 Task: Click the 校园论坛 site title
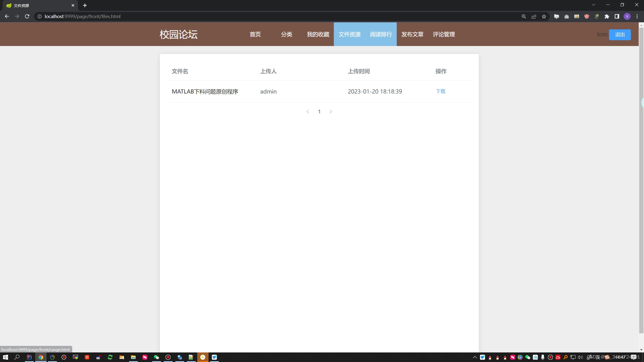179,34
